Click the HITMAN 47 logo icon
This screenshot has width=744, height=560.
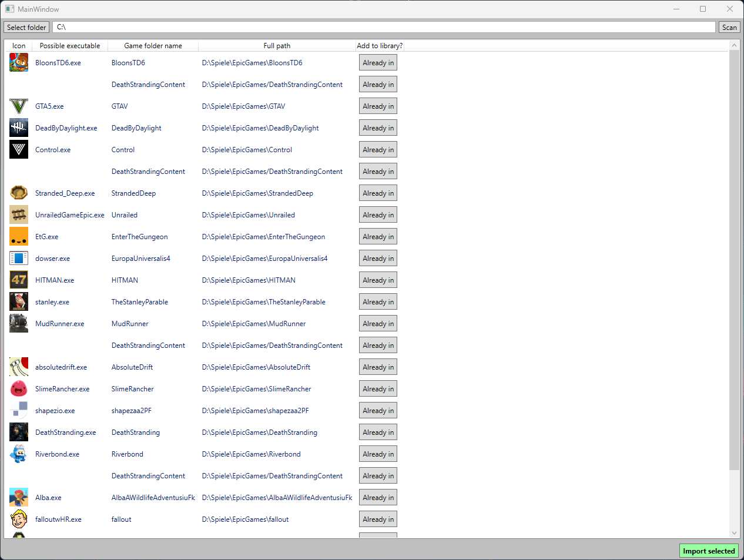(18, 280)
